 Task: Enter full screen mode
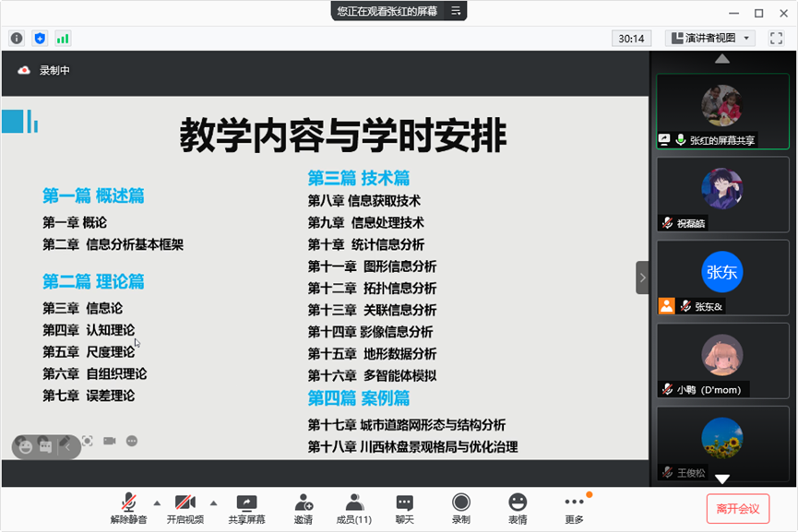[776, 38]
